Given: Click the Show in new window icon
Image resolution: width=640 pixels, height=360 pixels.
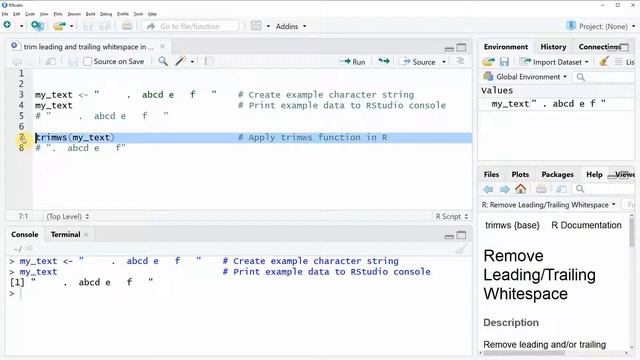Looking at the screenshot, I should [x=51, y=62].
